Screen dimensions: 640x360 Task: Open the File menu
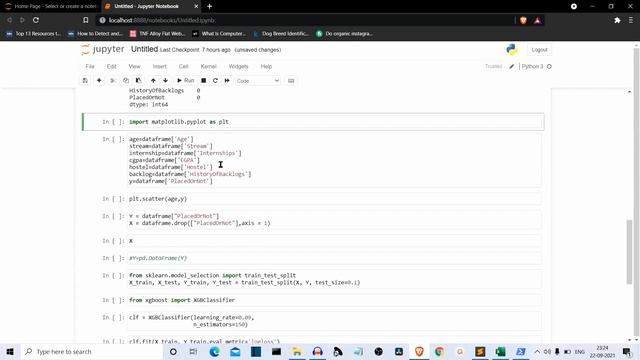[90, 67]
